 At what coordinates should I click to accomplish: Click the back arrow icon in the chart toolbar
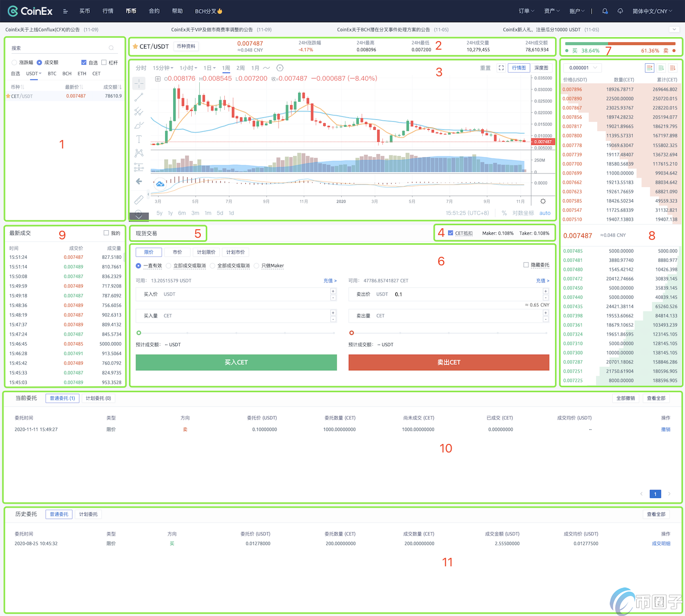point(139,181)
